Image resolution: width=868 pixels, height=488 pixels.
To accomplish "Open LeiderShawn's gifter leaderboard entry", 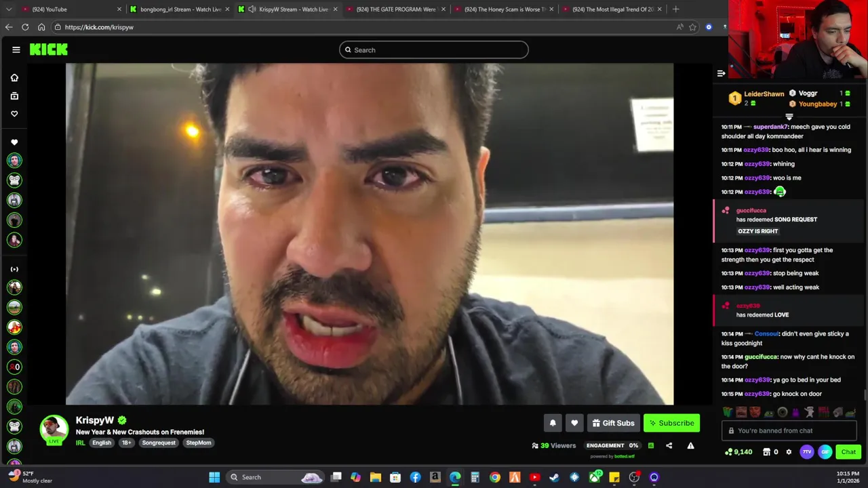I will pyautogui.click(x=757, y=98).
